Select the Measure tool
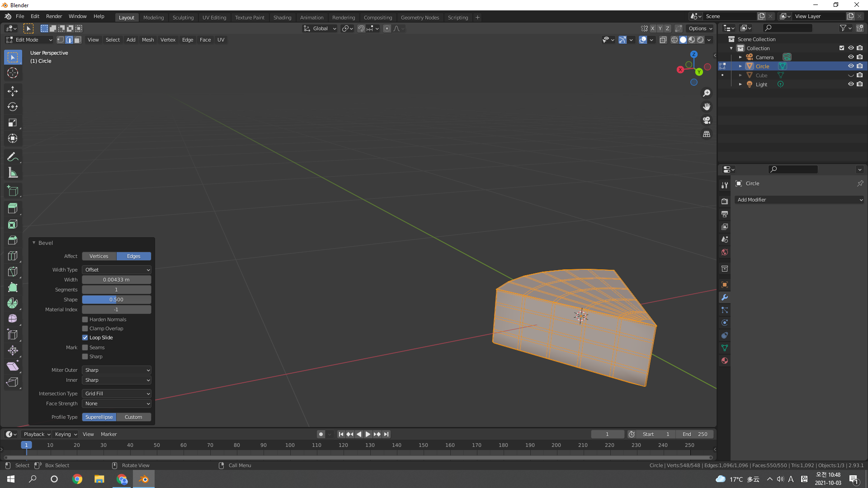The image size is (868, 488). coord(13,173)
